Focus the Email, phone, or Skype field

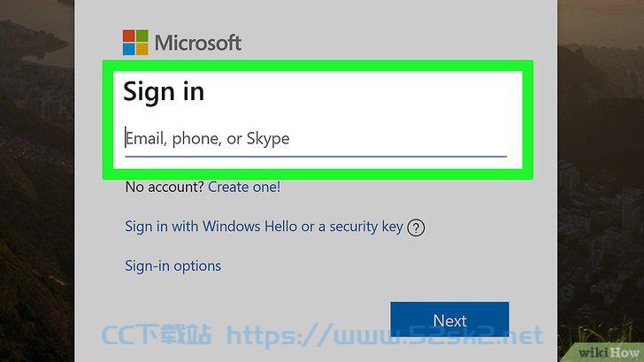[x=316, y=138]
